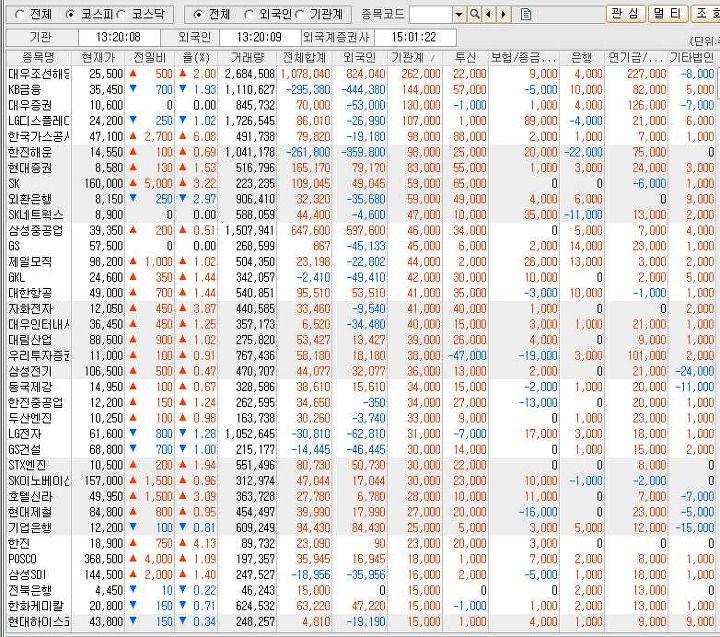Select the 한화케미칼 stock row name
The width and height of the screenshot is (720, 637).
[x=35, y=606]
